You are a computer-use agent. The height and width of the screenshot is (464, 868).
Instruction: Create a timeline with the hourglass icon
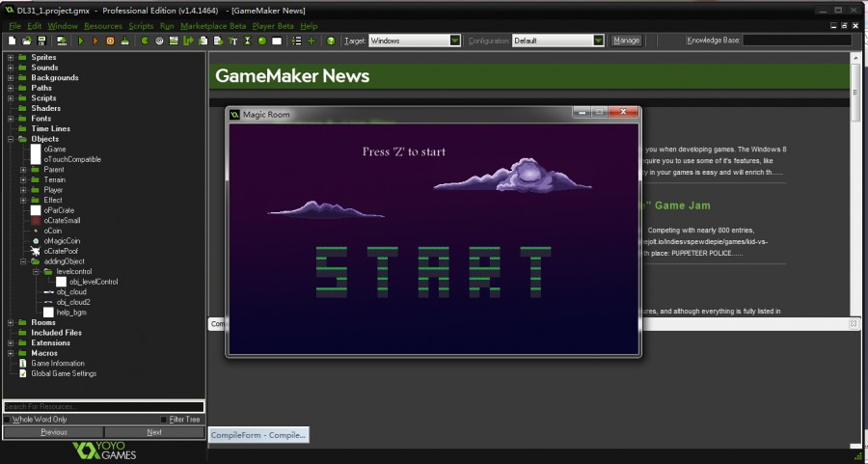[x=248, y=41]
